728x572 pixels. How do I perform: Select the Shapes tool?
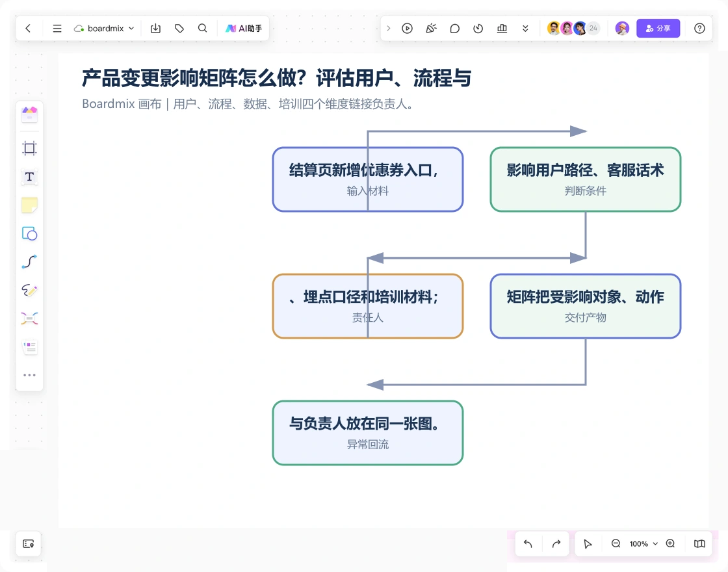(x=29, y=233)
